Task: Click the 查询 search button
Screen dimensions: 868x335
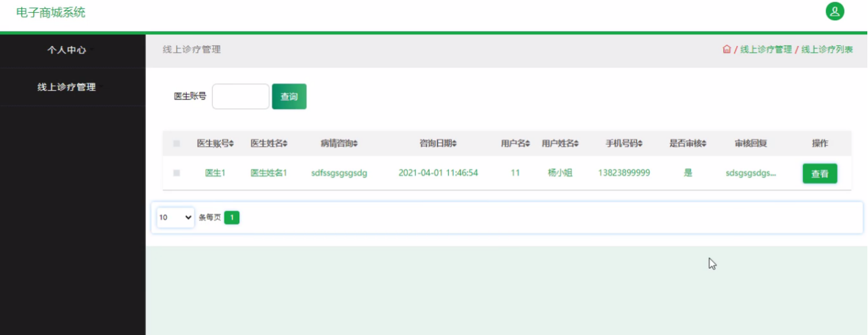Action: tap(289, 97)
